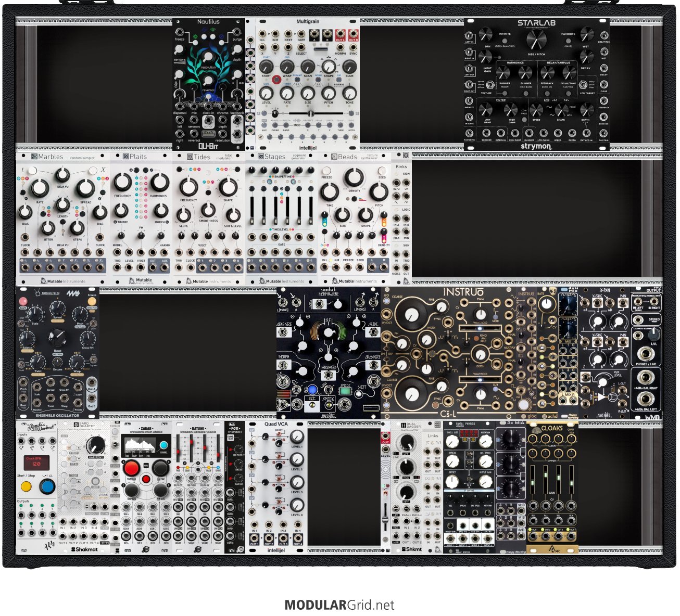Click the Qu-Bit logo on the Nautilus module
The image size is (680, 616).
208,146
